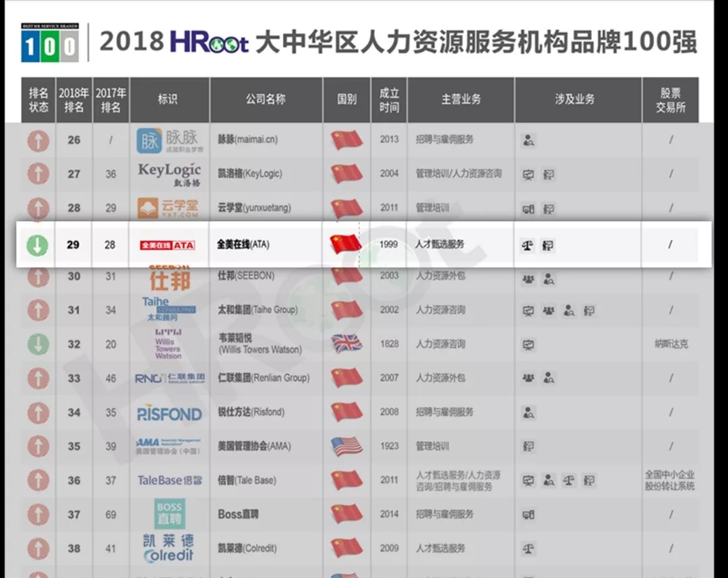728x578 pixels.
Task: Click the 主营业务 column header
Action: click(461, 99)
